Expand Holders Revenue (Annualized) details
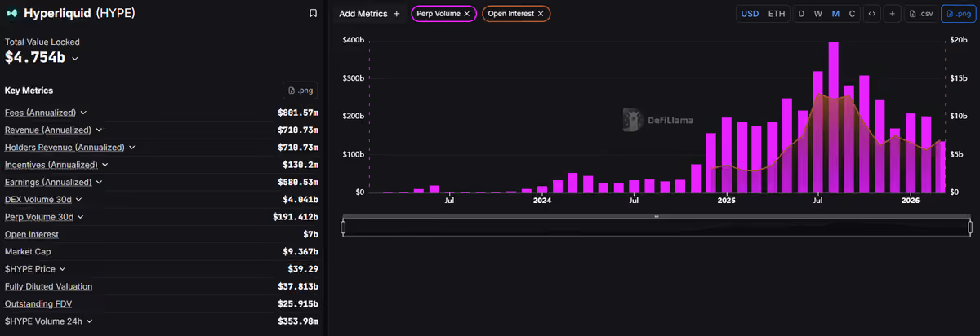 (x=132, y=148)
